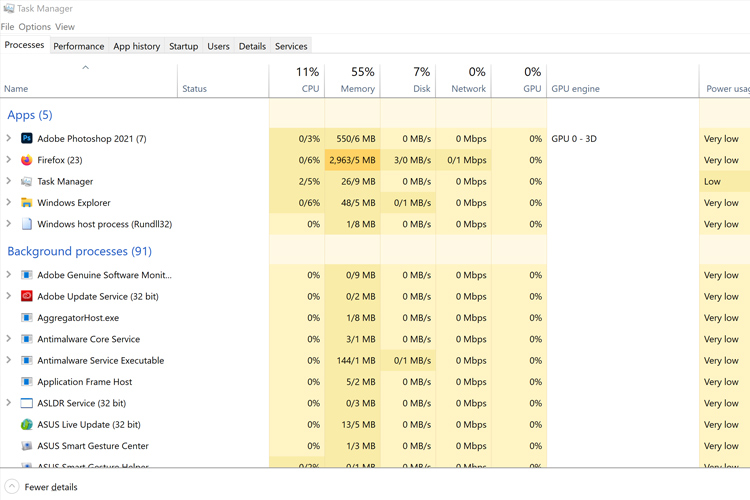Click the Adobe Update Service red icon
Viewport: 750px width, 500px height.
27,296
